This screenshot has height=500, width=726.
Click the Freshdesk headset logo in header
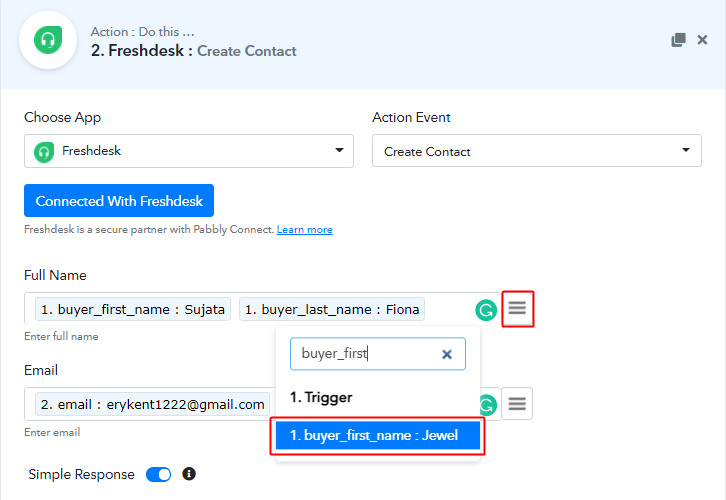coord(48,40)
